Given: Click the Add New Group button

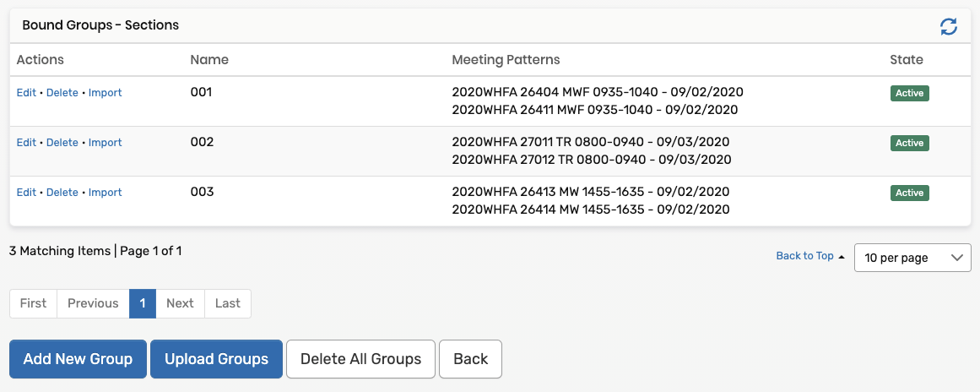Looking at the screenshot, I should tap(78, 359).
